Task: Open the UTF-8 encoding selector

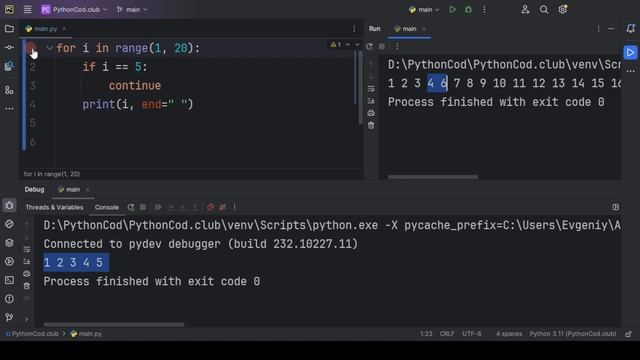Action: coord(471,334)
